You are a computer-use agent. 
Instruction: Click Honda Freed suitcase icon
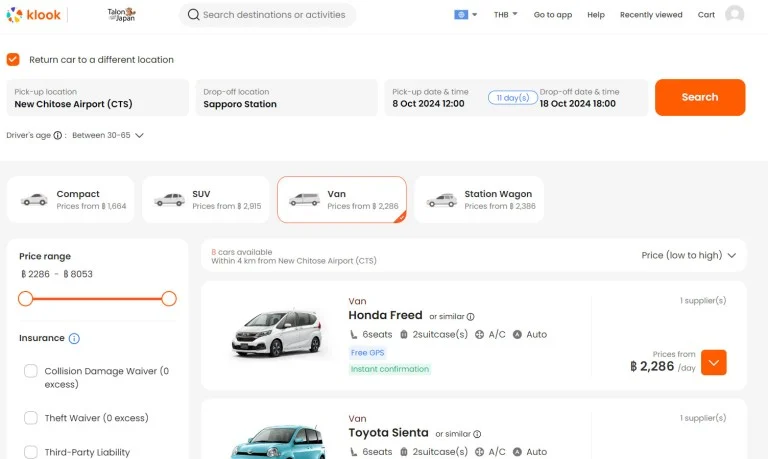click(404, 335)
